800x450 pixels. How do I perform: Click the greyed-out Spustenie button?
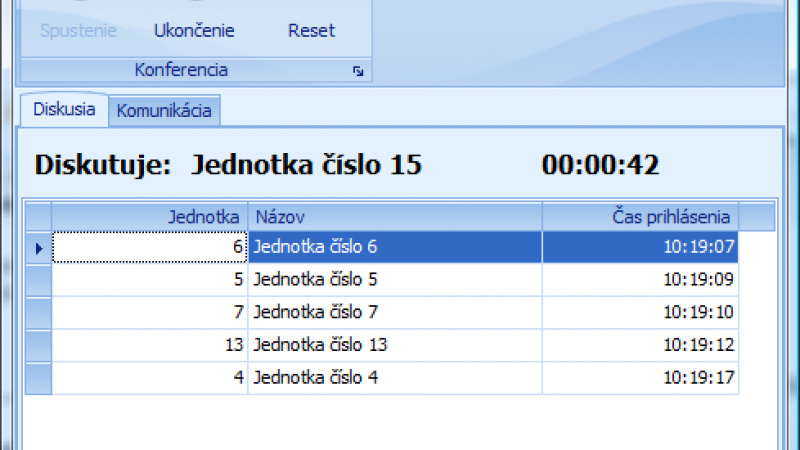tap(78, 30)
